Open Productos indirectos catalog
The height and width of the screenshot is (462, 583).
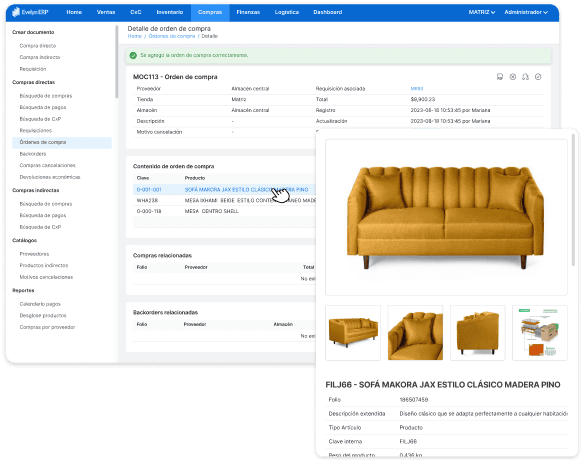pos(44,265)
